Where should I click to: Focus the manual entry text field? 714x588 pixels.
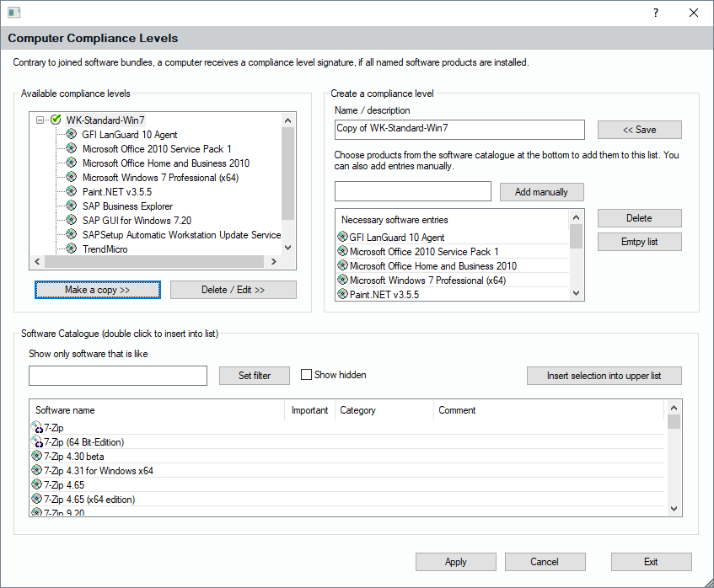click(x=413, y=191)
